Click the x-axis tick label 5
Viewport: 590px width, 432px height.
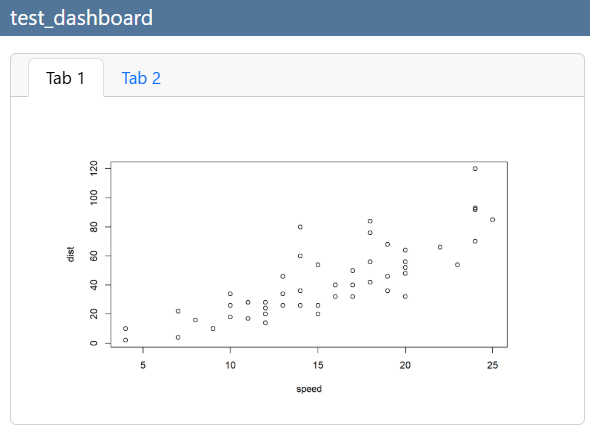(143, 365)
